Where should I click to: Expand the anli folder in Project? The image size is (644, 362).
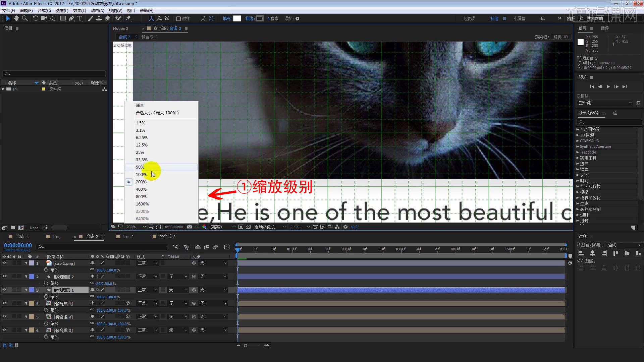click(x=3, y=89)
